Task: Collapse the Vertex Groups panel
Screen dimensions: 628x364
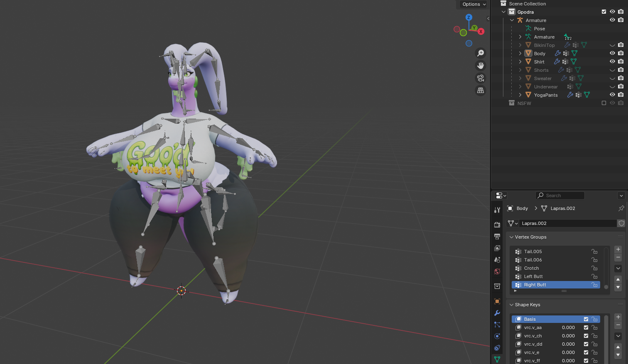Action: click(x=512, y=237)
